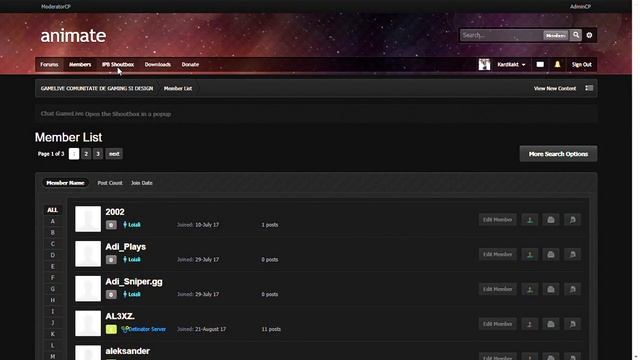Sort members by Post Count
640x360 pixels.
(110, 183)
